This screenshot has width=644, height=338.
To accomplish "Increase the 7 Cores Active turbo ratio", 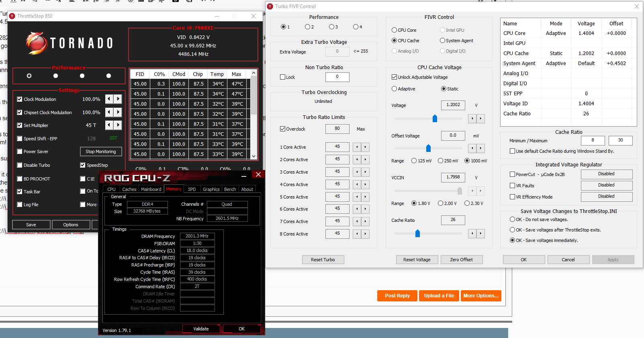I will (365, 221).
